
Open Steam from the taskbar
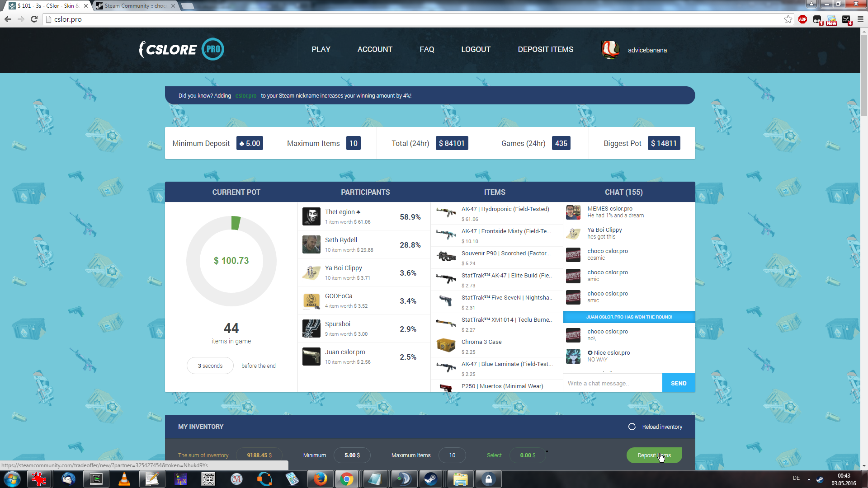[x=431, y=479]
